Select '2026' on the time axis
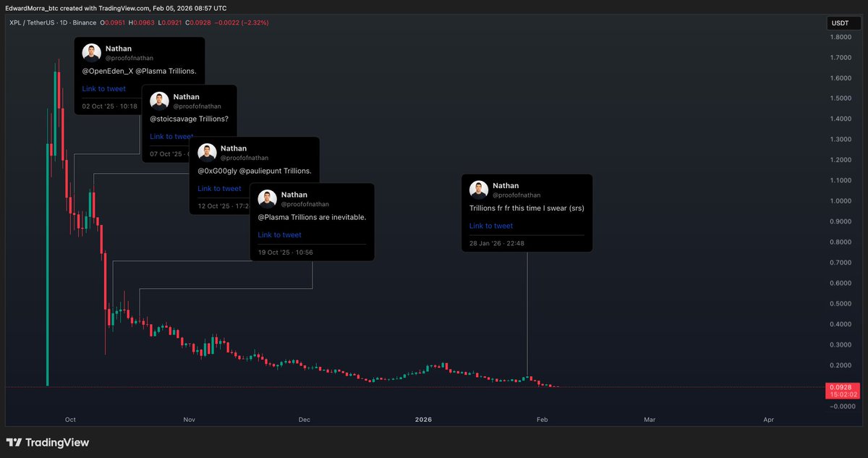 coord(423,419)
